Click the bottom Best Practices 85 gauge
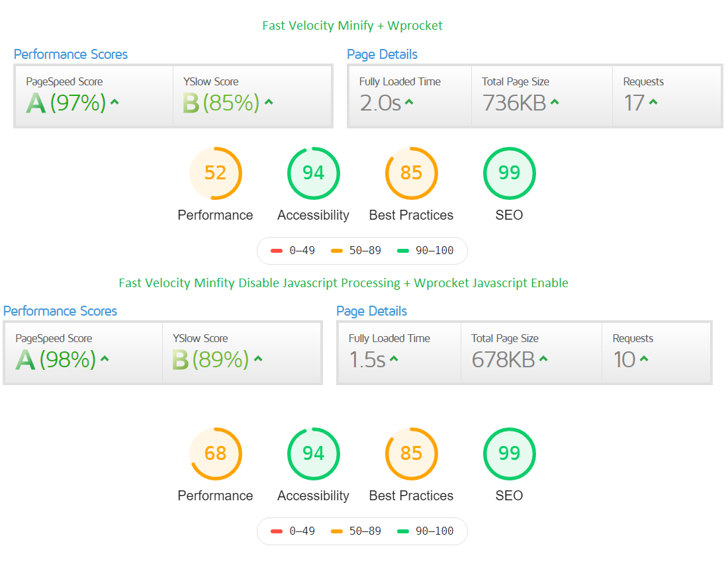 (x=412, y=453)
